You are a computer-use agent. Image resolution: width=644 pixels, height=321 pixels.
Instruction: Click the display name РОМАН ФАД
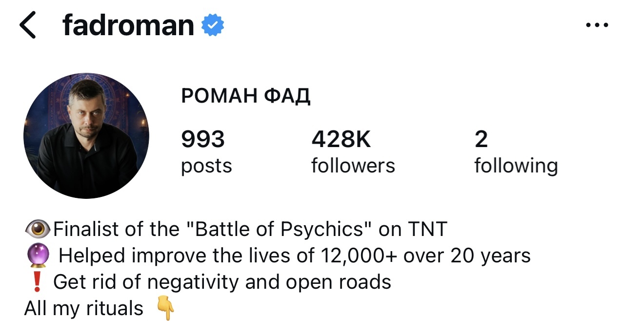[x=245, y=96]
